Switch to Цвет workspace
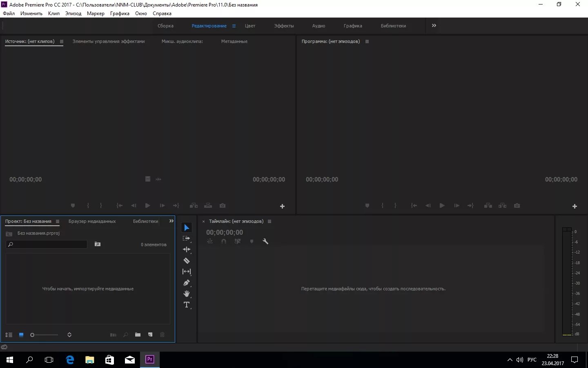The image size is (588, 368). point(250,26)
